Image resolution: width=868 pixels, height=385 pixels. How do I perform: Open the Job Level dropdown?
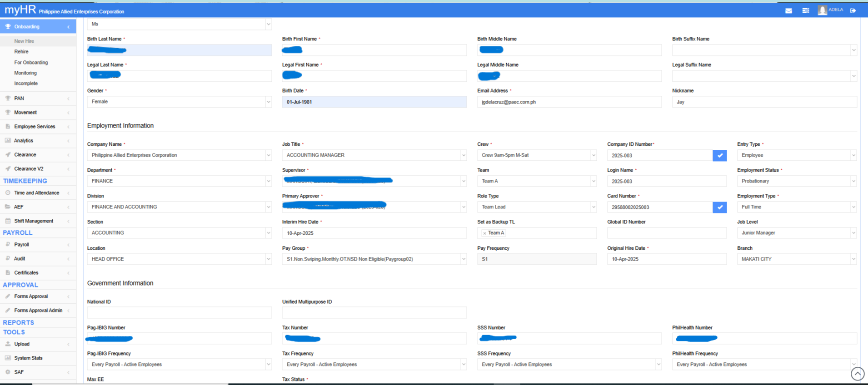coord(797,233)
